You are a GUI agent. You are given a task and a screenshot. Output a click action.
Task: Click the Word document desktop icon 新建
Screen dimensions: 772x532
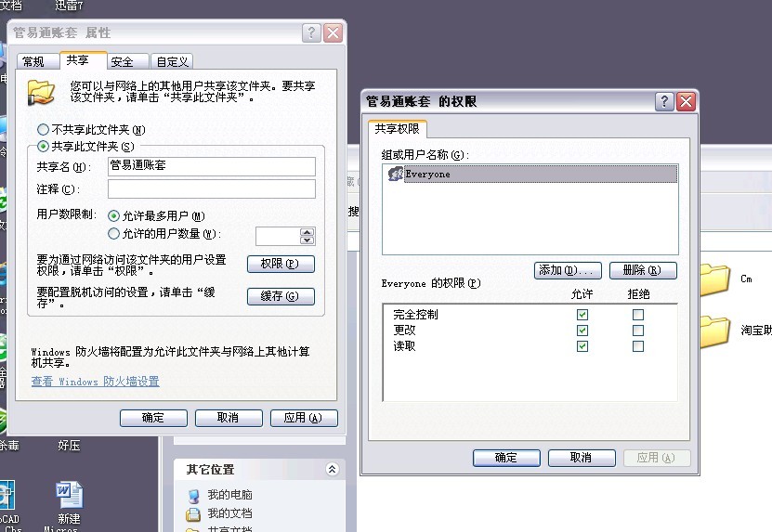click(69, 495)
